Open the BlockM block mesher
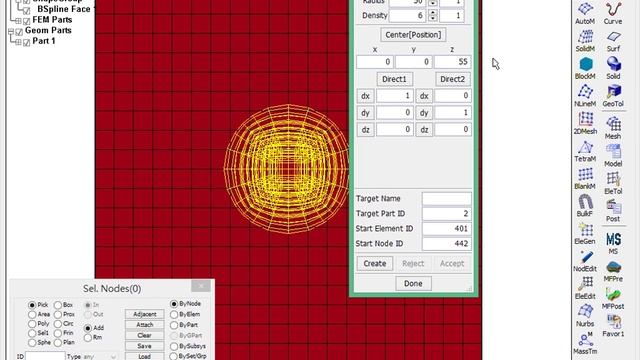Viewport: 640px width, 360px height. tap(585, 68)
